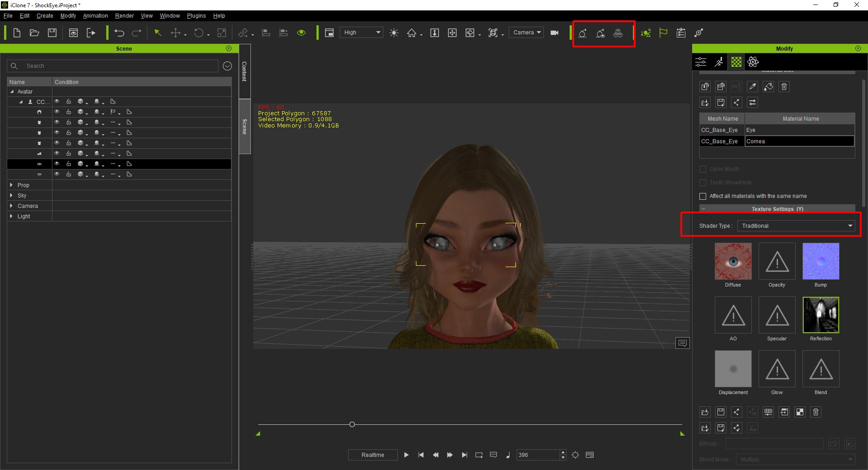The height and width of the screenshot is (470, 868).
Task: Expand the Sky tree node
Action: (11, 195)
